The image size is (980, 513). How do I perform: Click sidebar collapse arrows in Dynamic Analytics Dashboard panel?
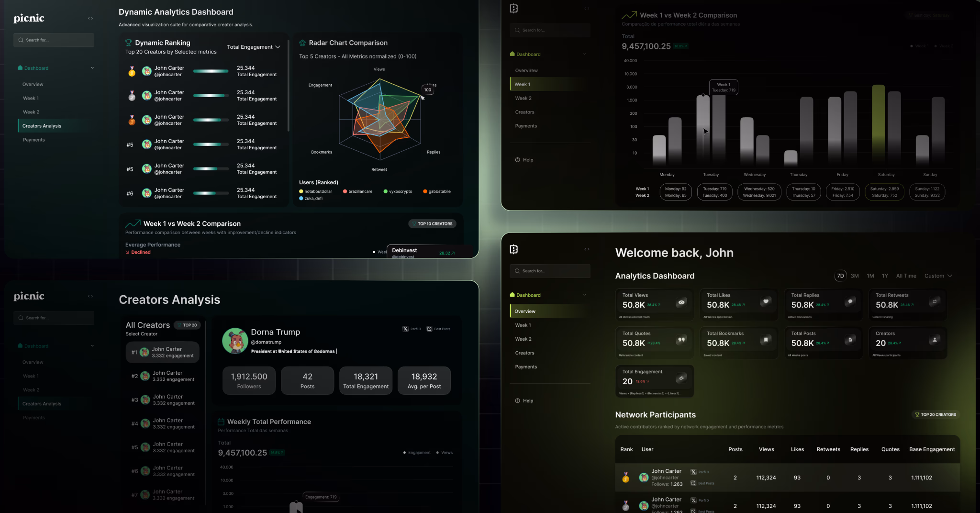[90, 18]
